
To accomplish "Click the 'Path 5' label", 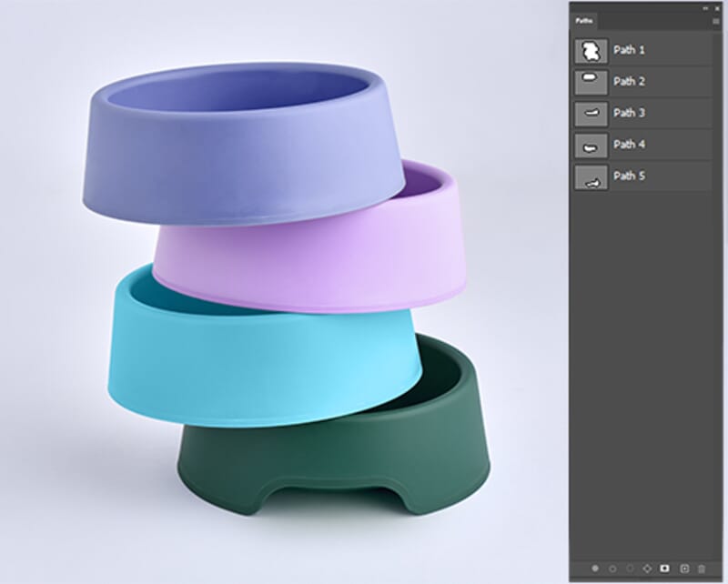I will (629, 176).
